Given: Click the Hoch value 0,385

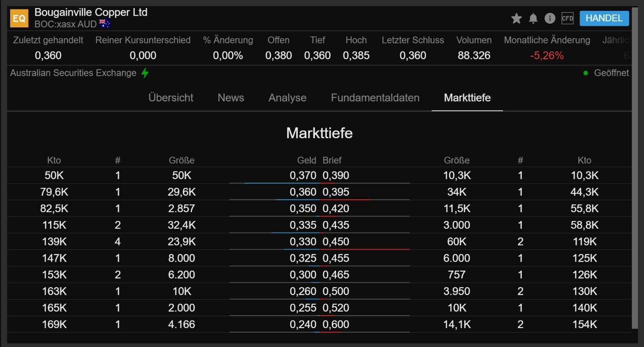Looking at the screenshot, I should (356, 56).
